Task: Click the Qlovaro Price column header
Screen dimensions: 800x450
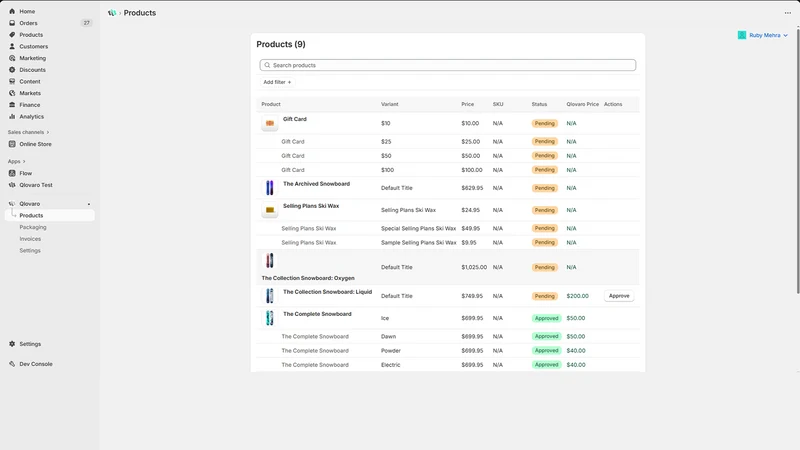Action: 582,104
